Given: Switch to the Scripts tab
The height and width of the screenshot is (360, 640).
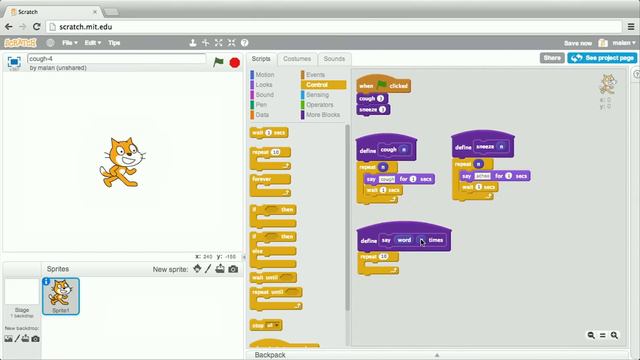Looking at the screenshot, I should pyautogui.click(x=261, y=59).
